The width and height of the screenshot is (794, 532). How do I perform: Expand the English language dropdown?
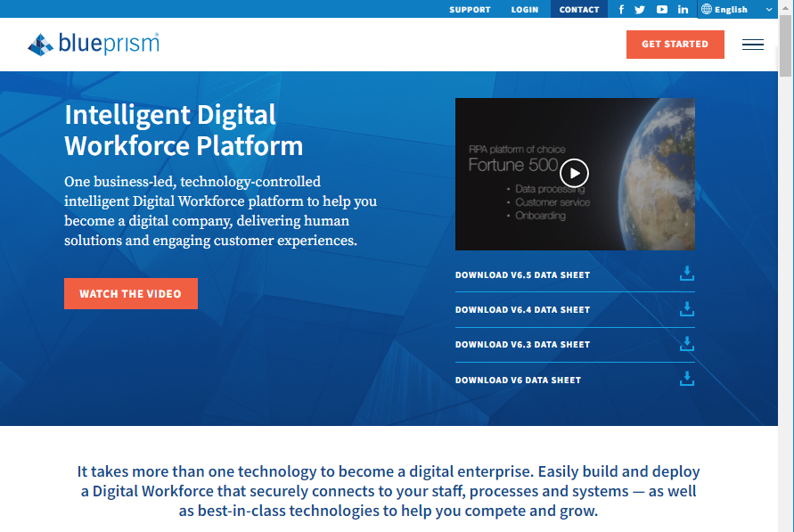tap(737, 9)
